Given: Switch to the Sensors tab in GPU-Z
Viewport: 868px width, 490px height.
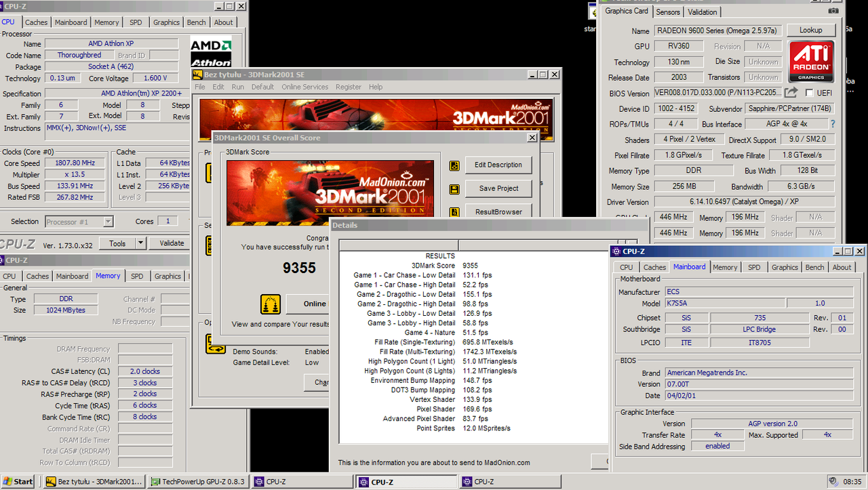Looking at the screenshot, I should click(x=667, y=12).
